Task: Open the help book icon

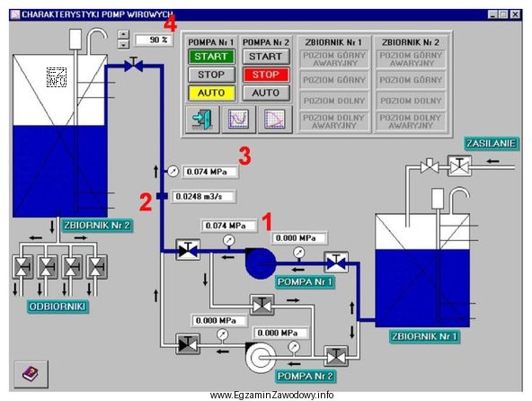Action: click(x=31, y=374)
